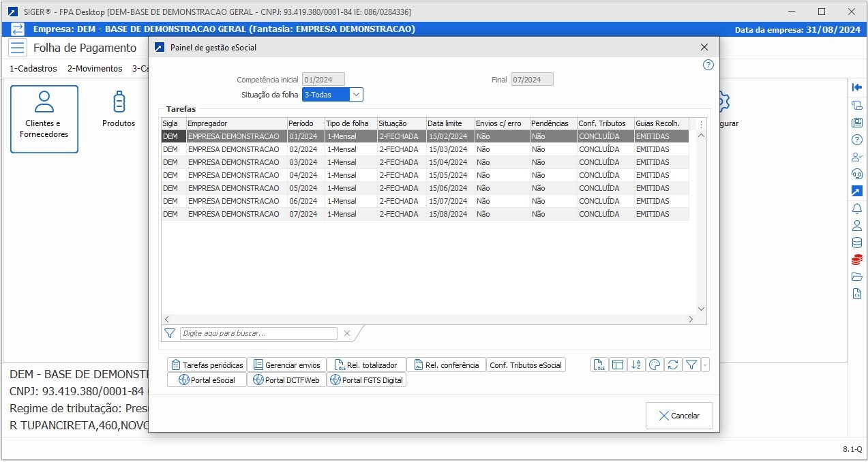Image resolution: width=868 pixels, height=462 pixels.
Task: Open the notifications bell in right sidebar
Action: pos(857,209)
